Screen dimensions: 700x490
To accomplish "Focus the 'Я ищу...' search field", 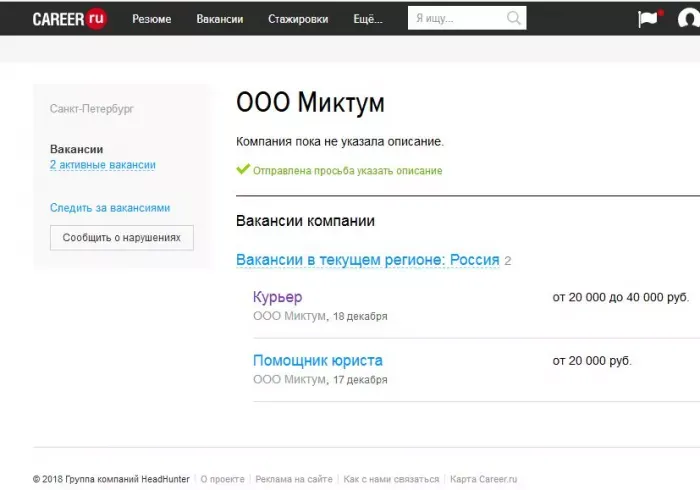I will [467, 18].
